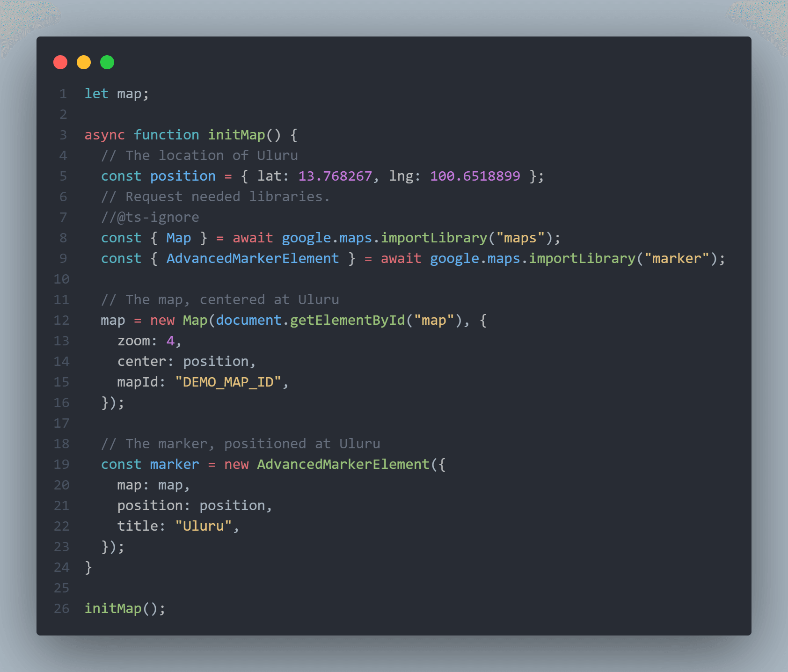Click the "DEMO_MAP_ID" string
788x672 pixels.
point(228,382)
